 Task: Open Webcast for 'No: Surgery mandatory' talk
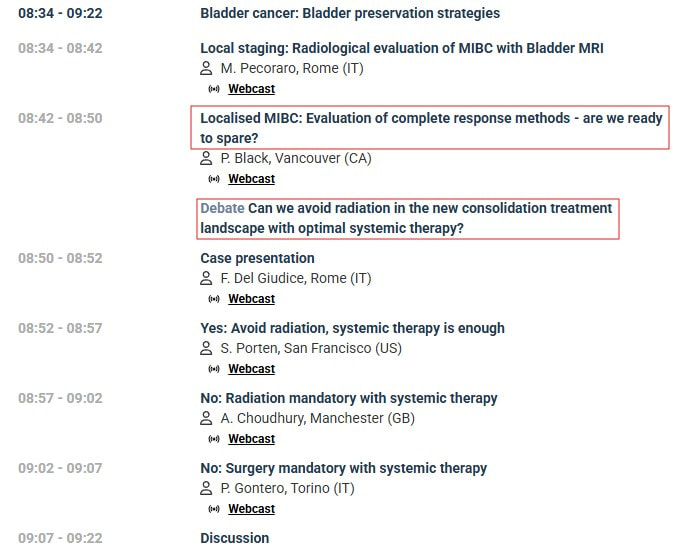[x=251, y=509]
